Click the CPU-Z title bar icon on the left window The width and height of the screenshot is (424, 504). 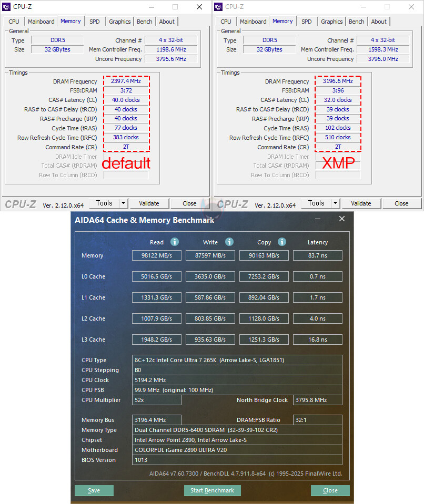pyautogui.click(x=6, y=6)
